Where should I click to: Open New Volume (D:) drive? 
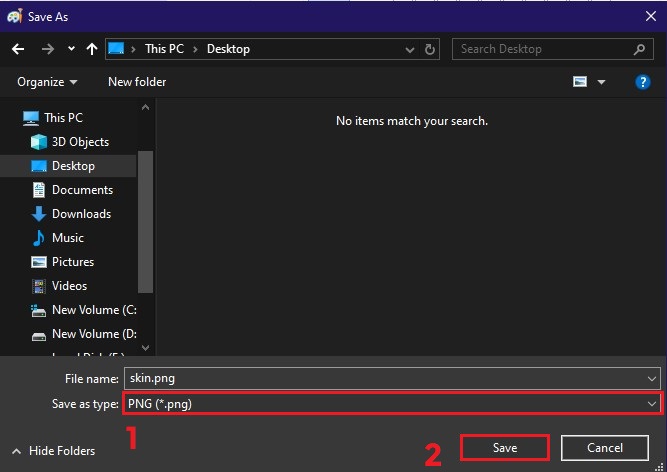[x=84, y=334]
